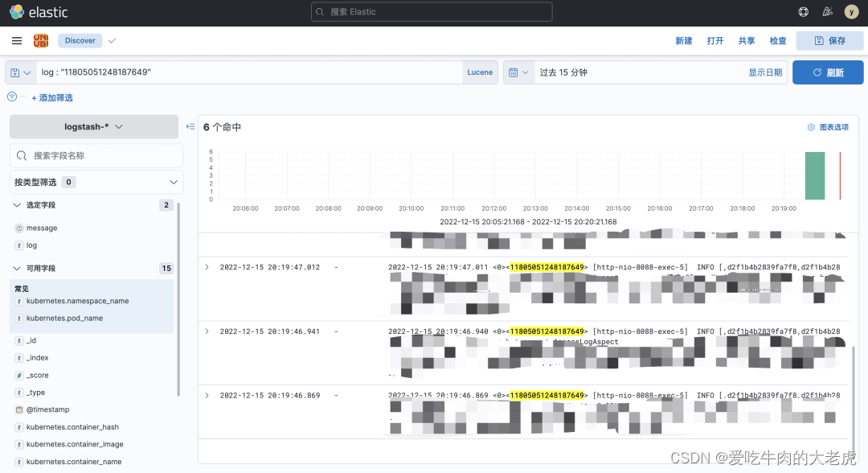The height and width of the screenshot is (473, 868).
Task: Collapse the field sidebar arrow icon
Action: click(x=190, y=127)
